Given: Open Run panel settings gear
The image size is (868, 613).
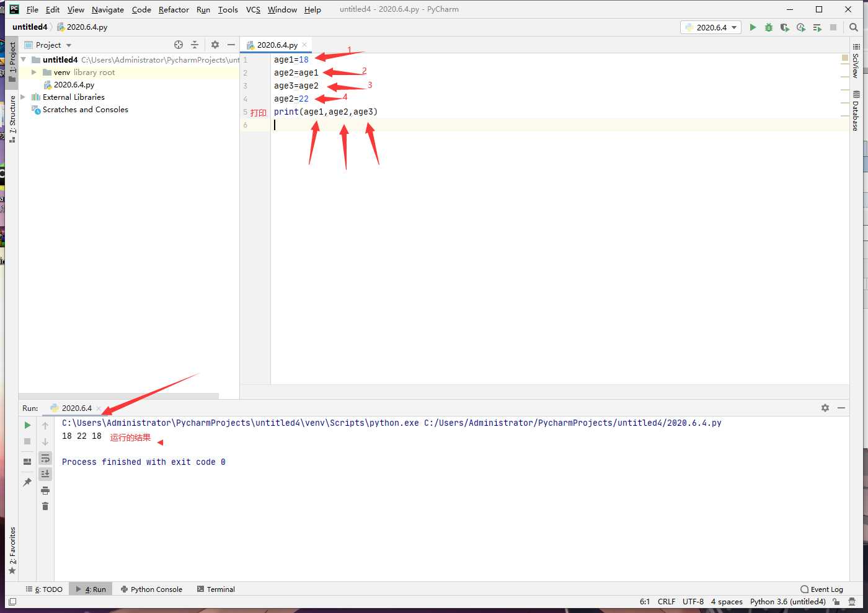Looking at the screenshot, I should (825, 408).
